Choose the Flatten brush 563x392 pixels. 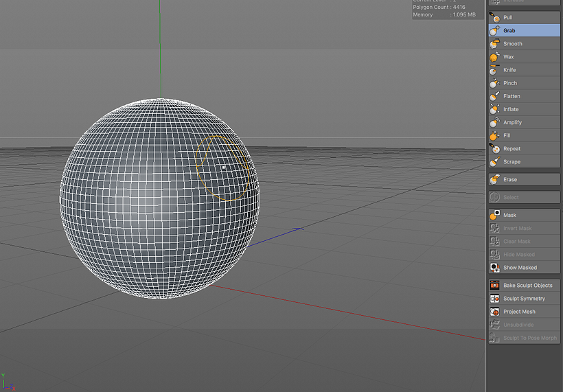click(524, 96)
